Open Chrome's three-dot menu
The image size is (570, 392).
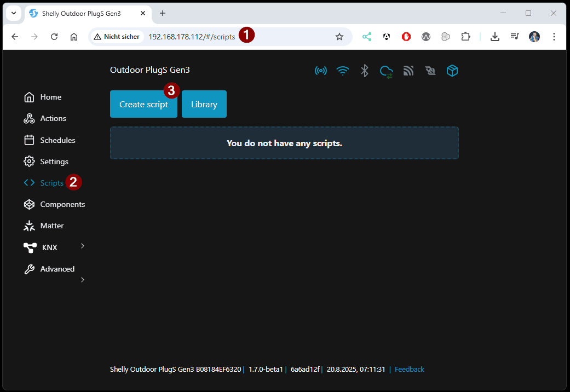(x=554, y=36)
